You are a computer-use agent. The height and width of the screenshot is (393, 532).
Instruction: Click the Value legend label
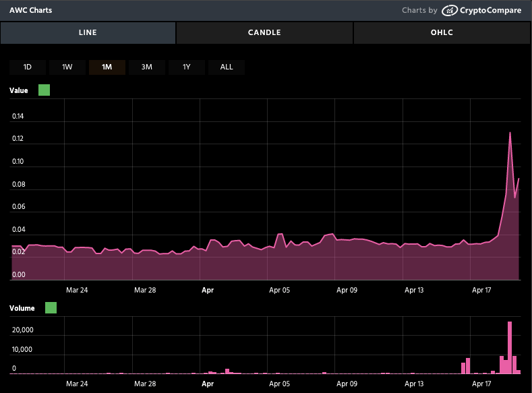tap(19, 90)
